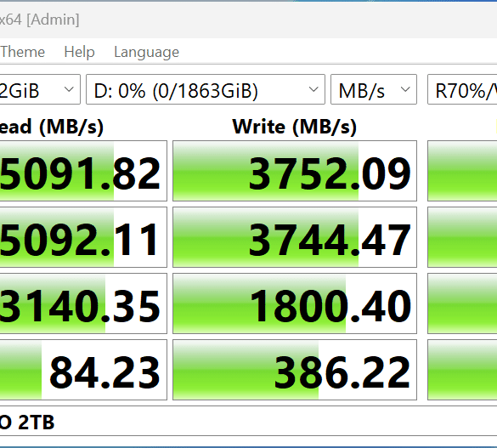
Task: Open the Language menu
Action: pos(146,52)
